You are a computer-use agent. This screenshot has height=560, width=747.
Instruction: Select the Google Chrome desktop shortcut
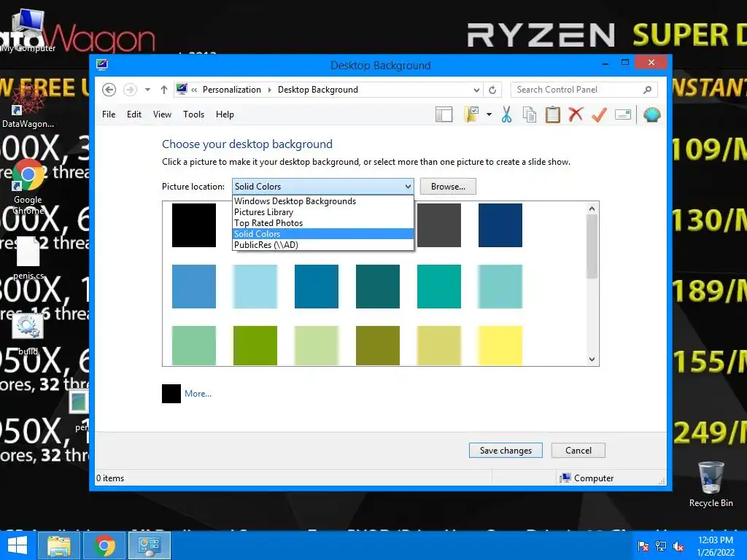coord(28,187)
